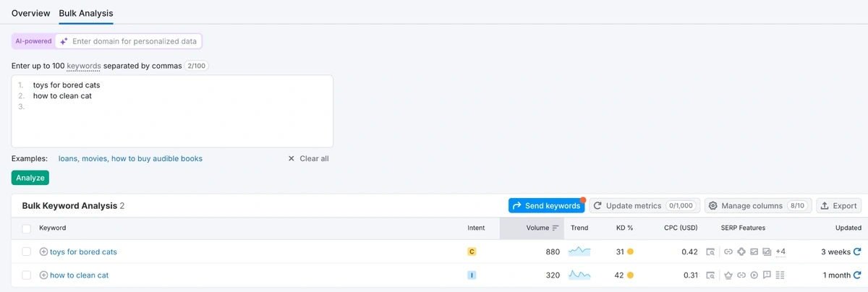Screen dimensions: 868x292
Task: Open the Send keywords menu
Action: pyautogui.click(x=546, y=206)
